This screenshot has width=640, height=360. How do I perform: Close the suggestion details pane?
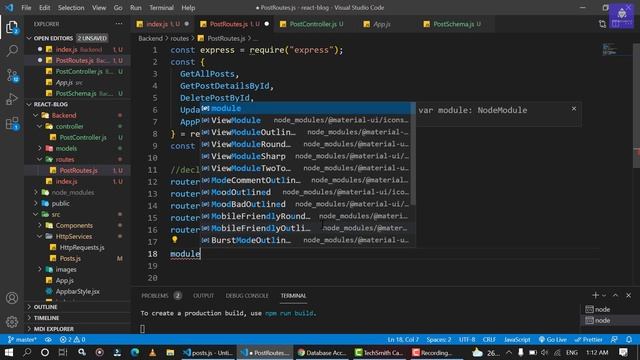[574, 109]
